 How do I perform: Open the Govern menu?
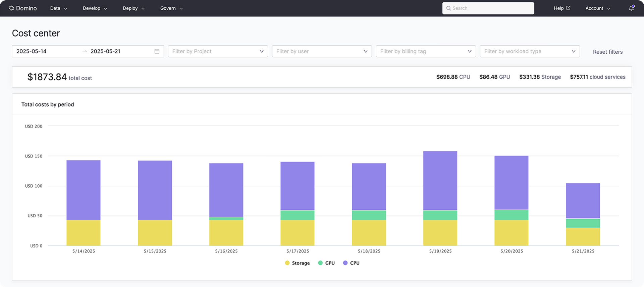coord(171,8)
